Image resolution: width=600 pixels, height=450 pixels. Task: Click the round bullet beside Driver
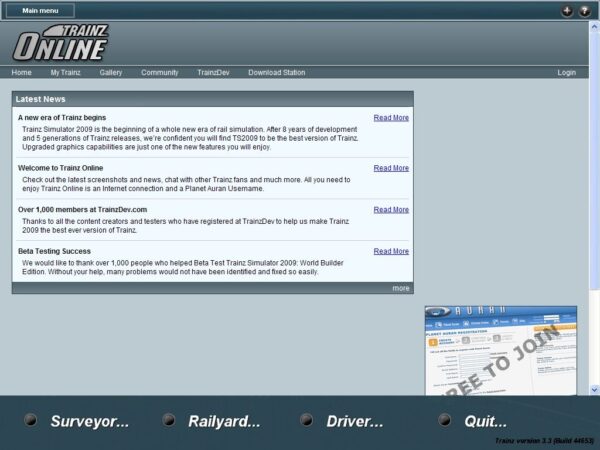coord(307,420)
